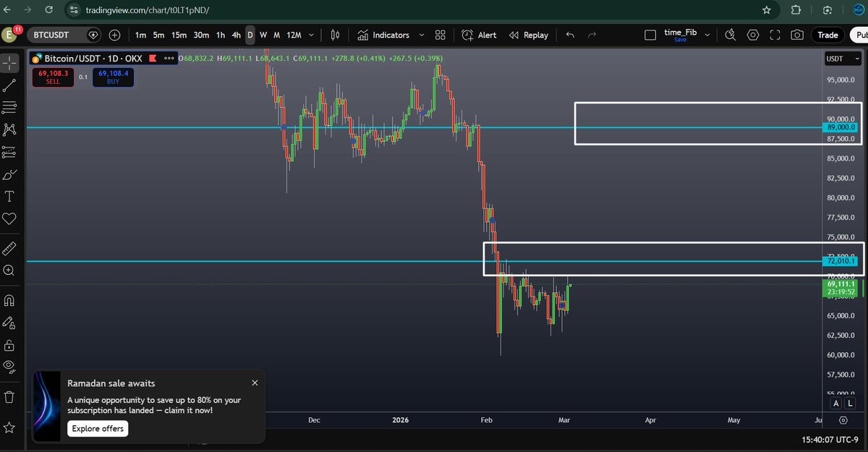Viewport: 868px width, 452px height.
Task: Toggle magnet mode for drawings
Action: (x=10, y=300)
